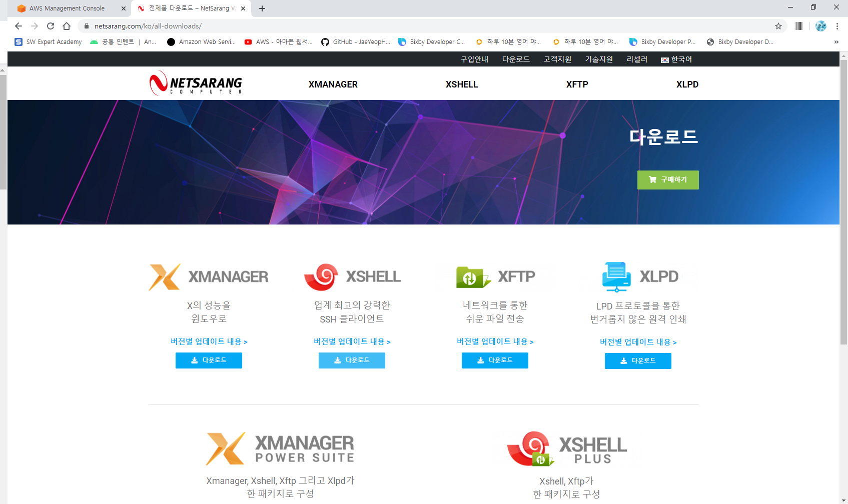Viewport: 848px width, 504px height.
Task: Download Xshell with the 다운로드 button
Action: coord(352,360)
